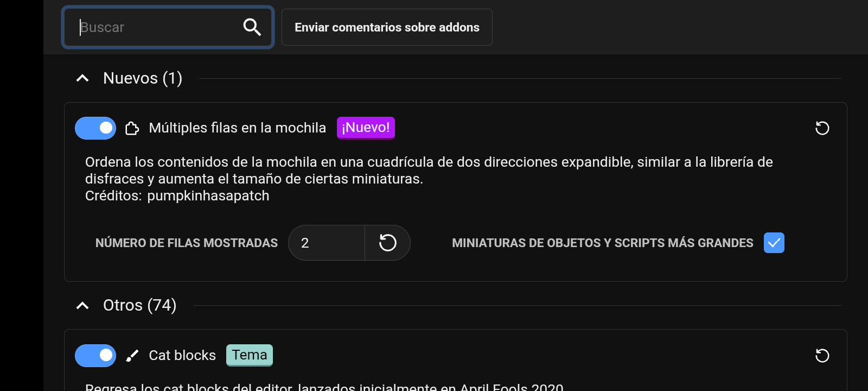868x391 pixels.
Task: Turn off the Cat blocks toggle
Action: coord(95,356)
